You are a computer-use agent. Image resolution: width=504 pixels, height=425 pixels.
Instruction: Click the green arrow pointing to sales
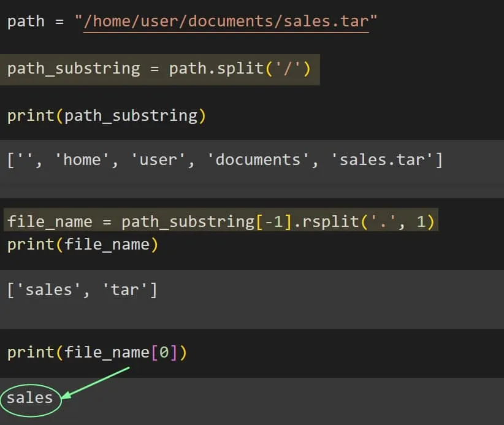pyautogui.click(x=97, y=383)
